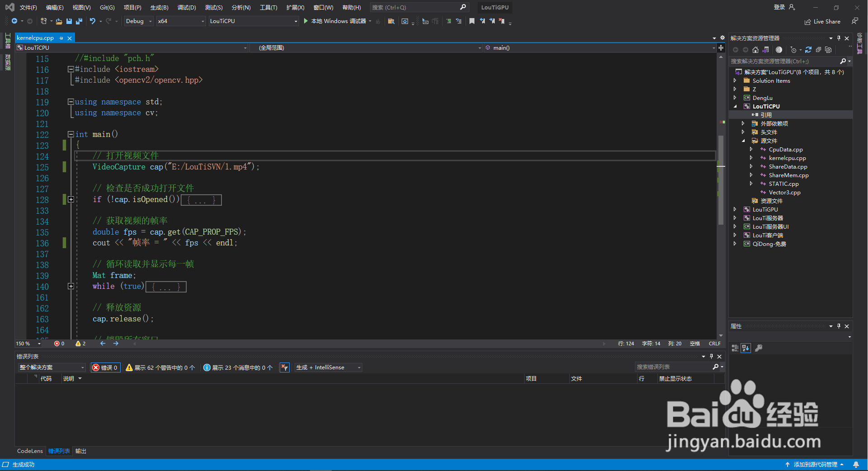Screen dimensions: 868x471
Task: Click the Home icon in Solution Explorer
Action: pos(755,50)
